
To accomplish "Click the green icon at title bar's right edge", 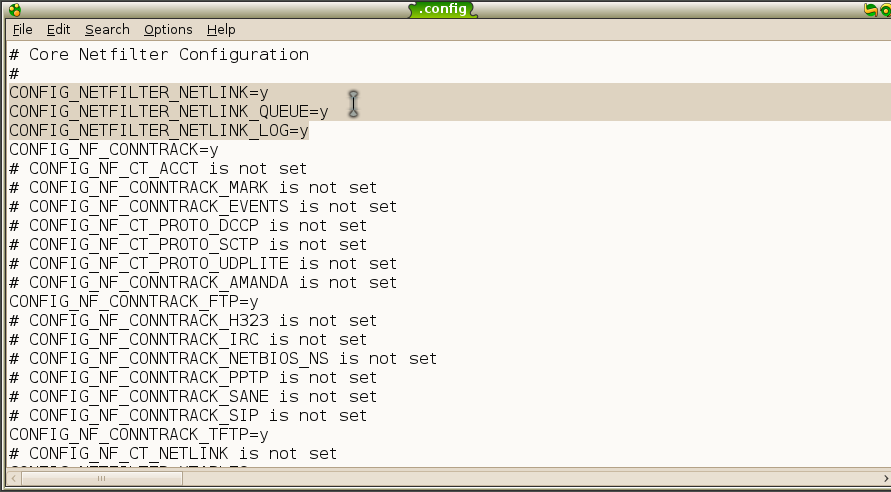I will coord(886,10).
